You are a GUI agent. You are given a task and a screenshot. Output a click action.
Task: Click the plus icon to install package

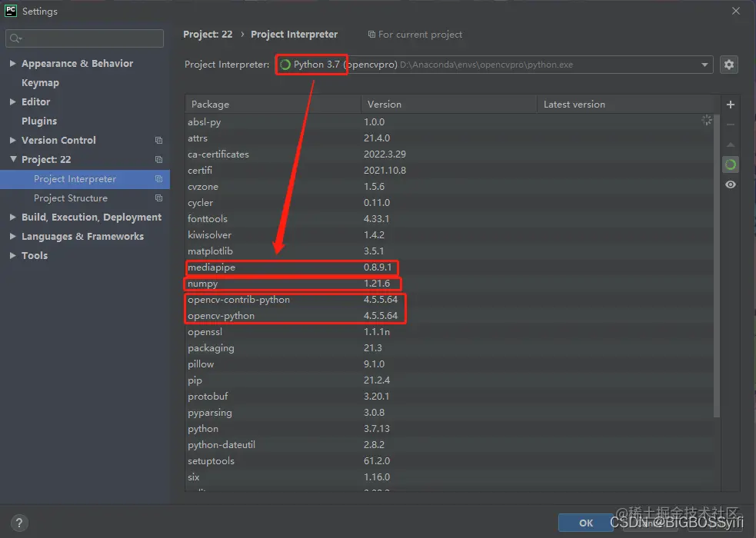click(730, 105)
